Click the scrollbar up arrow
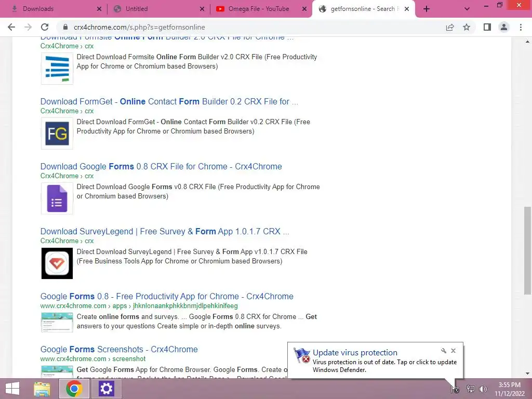Viewport: 532px width, 399px height. click(527, 42)
